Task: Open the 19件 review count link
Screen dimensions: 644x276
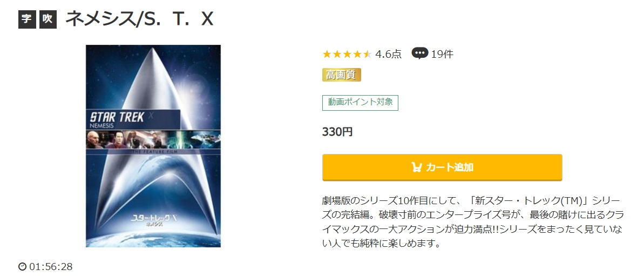Action: 442,54
